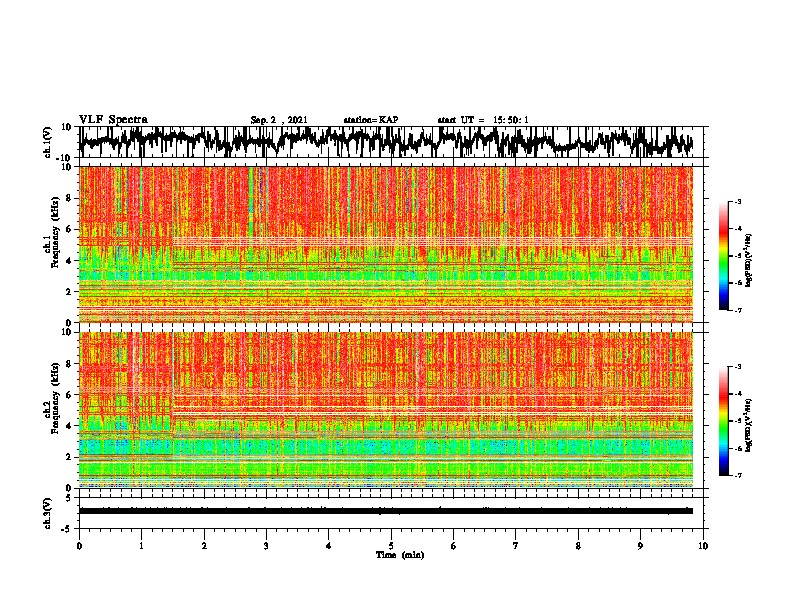
Task: Click the ch.1 voltage waveform trace
Action: [x=386, y=142]
